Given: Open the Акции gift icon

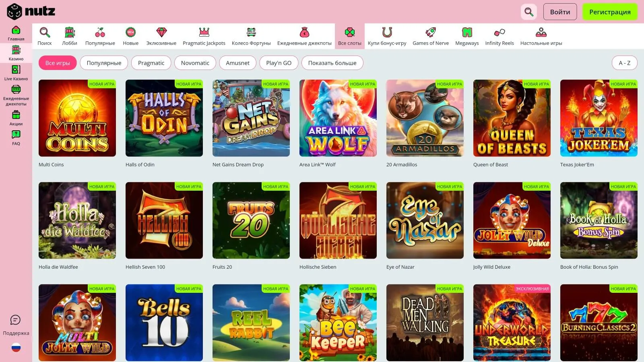Looking at the screenshot, I should (16, 115).
